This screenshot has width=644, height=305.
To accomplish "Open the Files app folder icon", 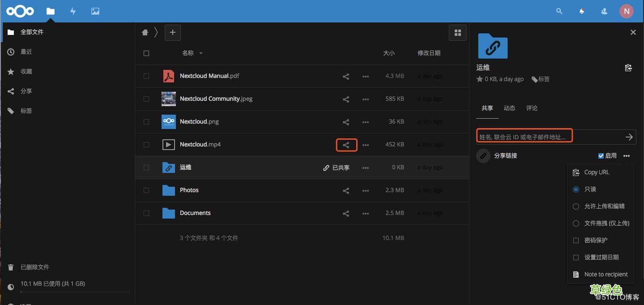I will click(x=51, y=11).
